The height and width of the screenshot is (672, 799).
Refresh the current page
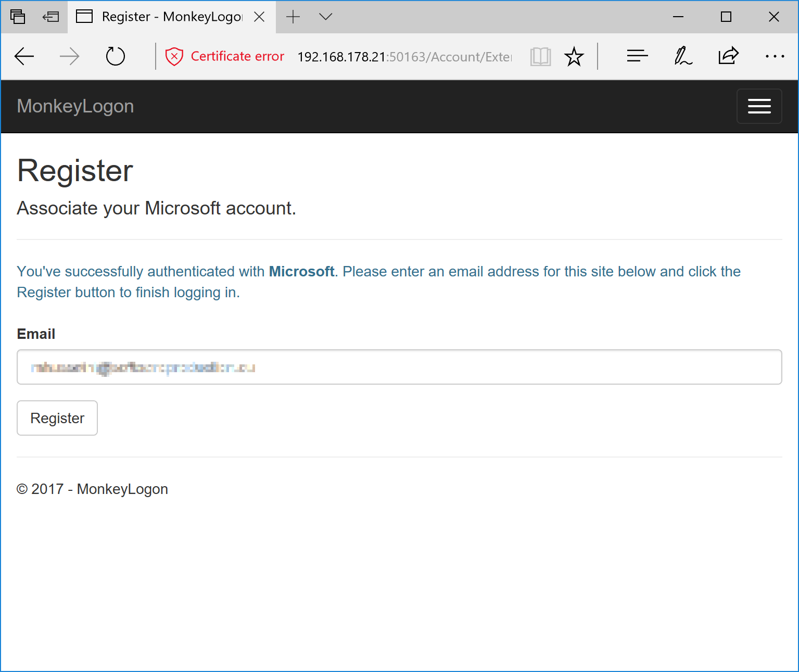(x=116, y=56)
